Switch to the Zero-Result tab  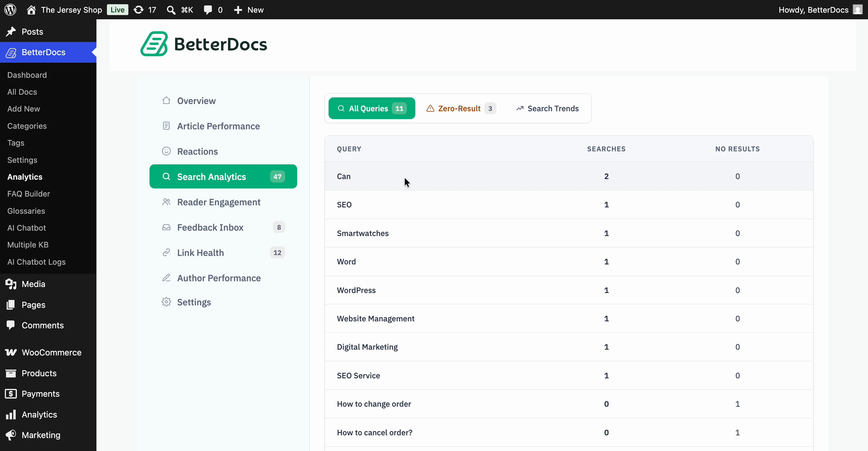(461, 108)
